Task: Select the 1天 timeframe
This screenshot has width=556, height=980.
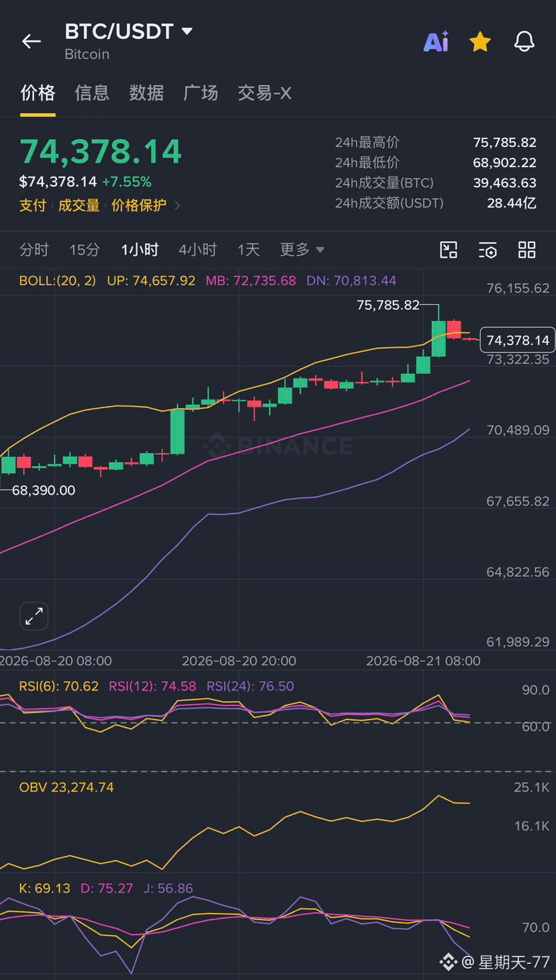Action: click(248, 250)
